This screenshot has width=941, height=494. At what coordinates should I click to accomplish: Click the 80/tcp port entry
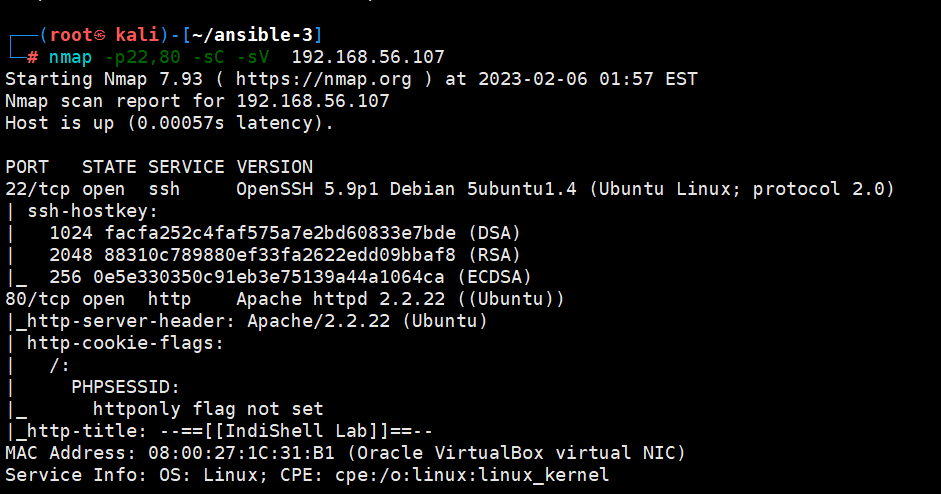click(33, 299)
